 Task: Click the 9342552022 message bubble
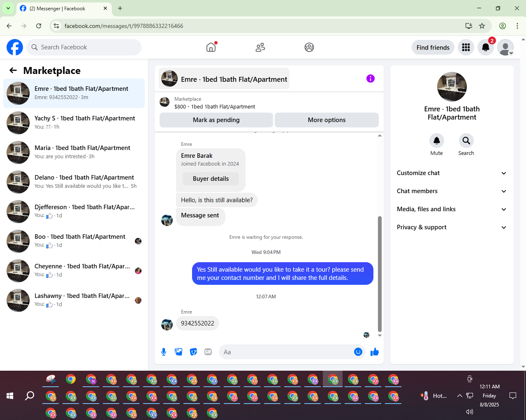[x=197, y=323]
